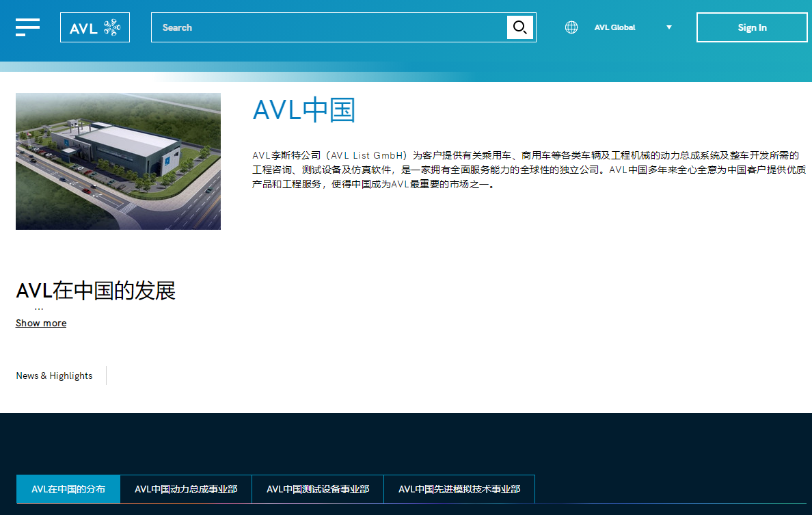
Task: Click the AVL中国 page title
Action: 304,110
